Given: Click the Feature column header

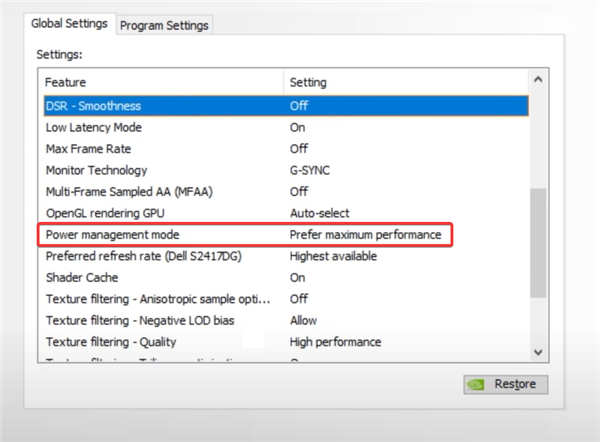Looking at the screenshot, I should 160,82.
